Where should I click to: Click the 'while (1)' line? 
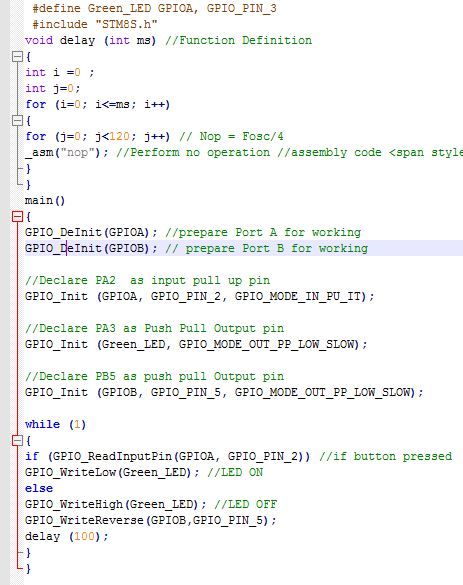(x=56, y=425)
